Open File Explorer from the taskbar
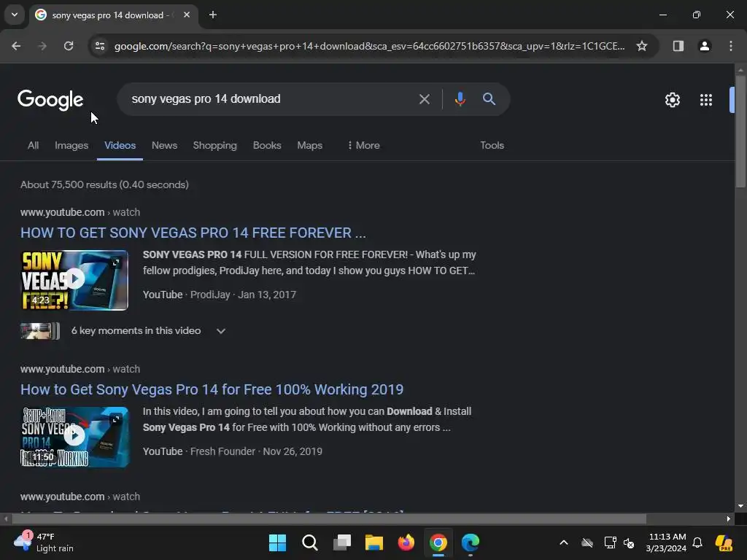This screenshot has height=560, width=747. (x=374, y=542)
